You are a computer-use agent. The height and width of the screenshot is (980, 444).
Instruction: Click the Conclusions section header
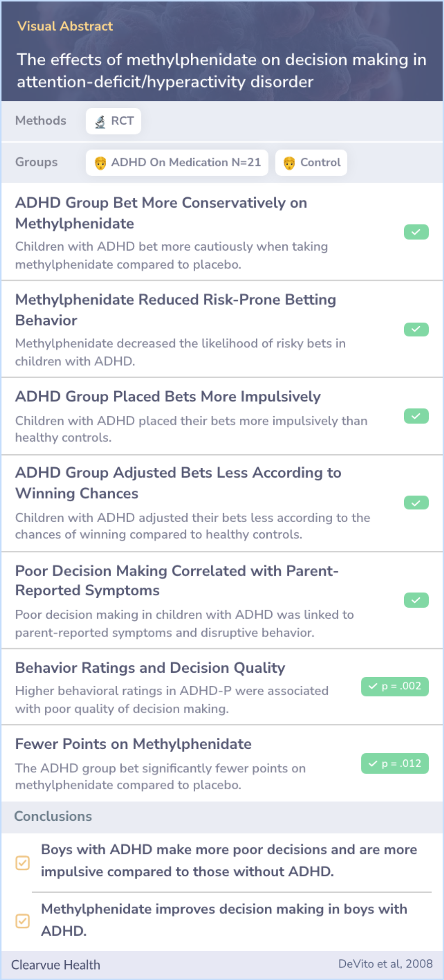pyautogui.click(x=53, y=816)
